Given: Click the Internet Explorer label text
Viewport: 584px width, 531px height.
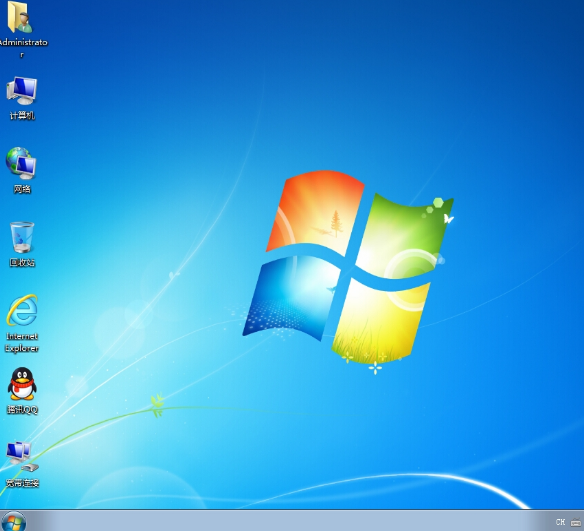Looking at the screenshot, I should (x=22, y=342).
